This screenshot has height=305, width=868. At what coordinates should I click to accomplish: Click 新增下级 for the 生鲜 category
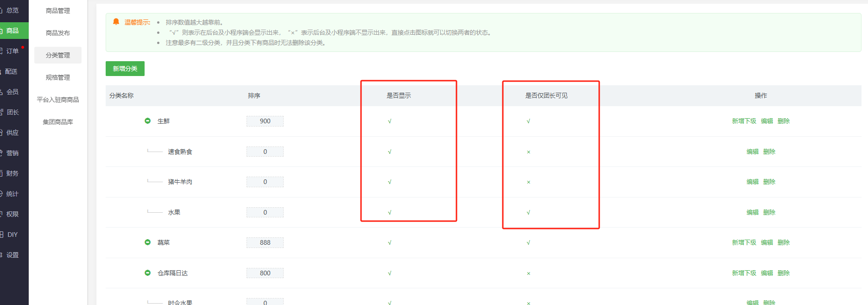(744, 121)
